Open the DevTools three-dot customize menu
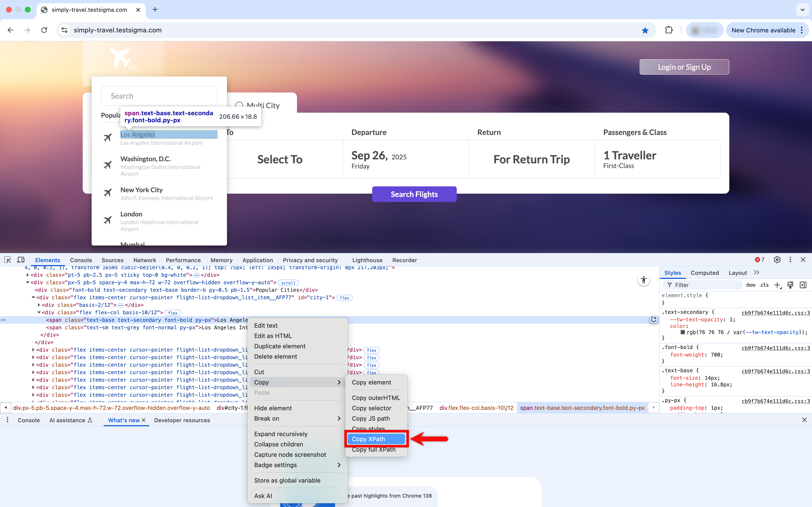Screen dimensions: 812x507 coord(790,260)
